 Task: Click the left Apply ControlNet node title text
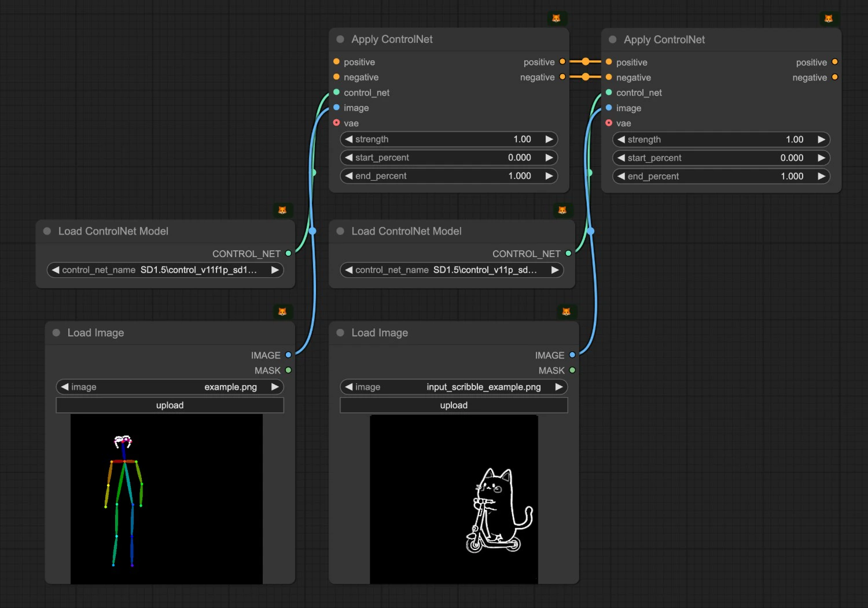(392, 39)
